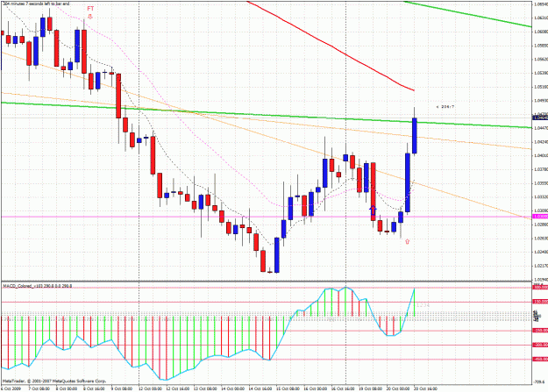Image resolution: width=548 pixels, height=392 pixels.
Task: Select the upper green trendline at top right
Action: (x=468, y=14)
